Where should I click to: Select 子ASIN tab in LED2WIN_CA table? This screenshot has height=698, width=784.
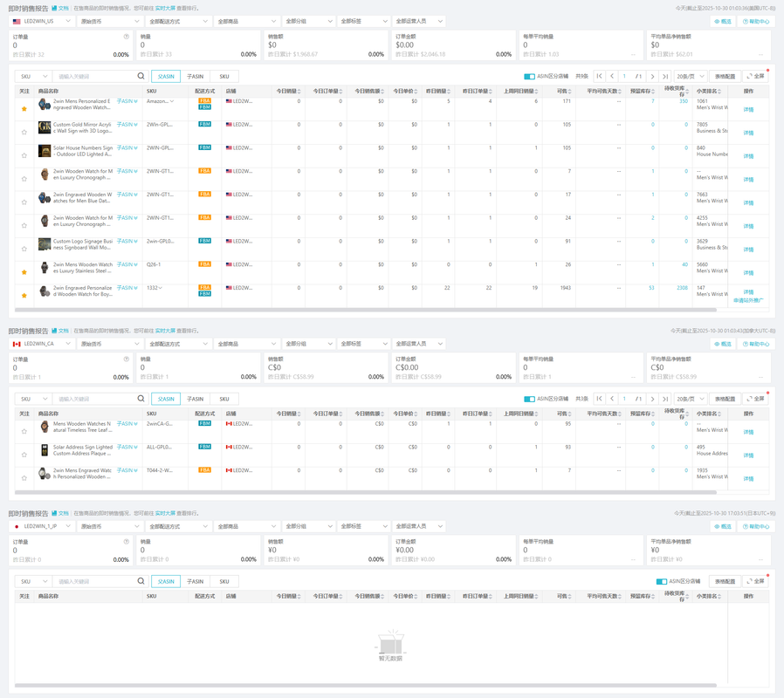[195, 399]
